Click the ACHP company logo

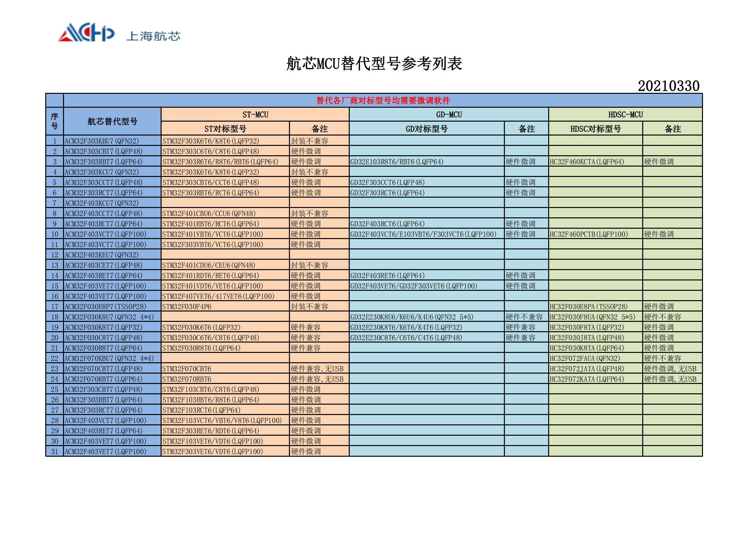[86, 32]
